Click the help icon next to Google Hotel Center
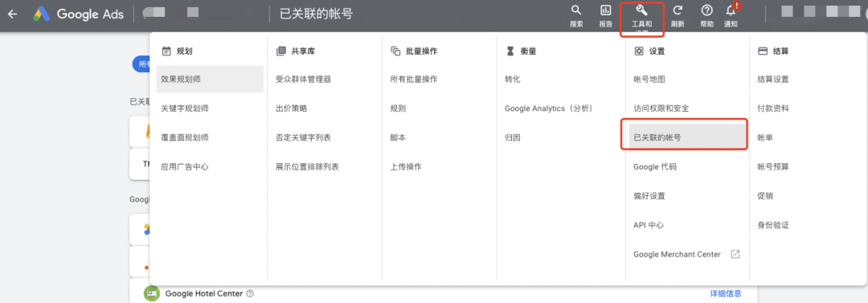The image size is (868, 303). coord(250,293)
